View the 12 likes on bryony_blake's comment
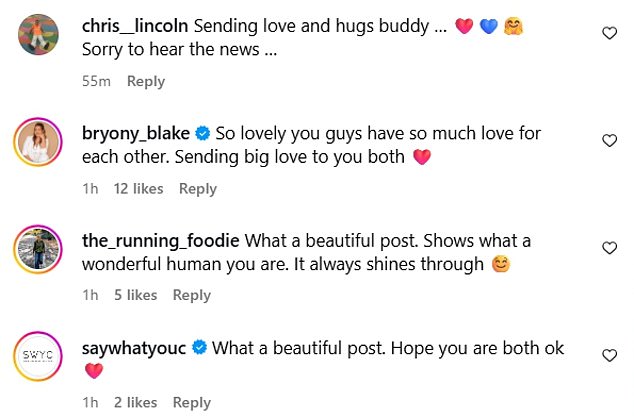634x417 pixels. [x=139, y=189]
